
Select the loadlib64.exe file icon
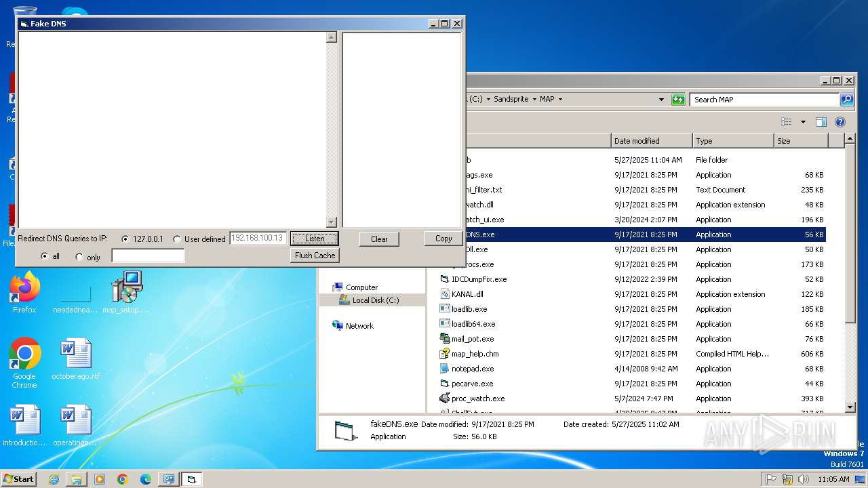click(445, 324)
